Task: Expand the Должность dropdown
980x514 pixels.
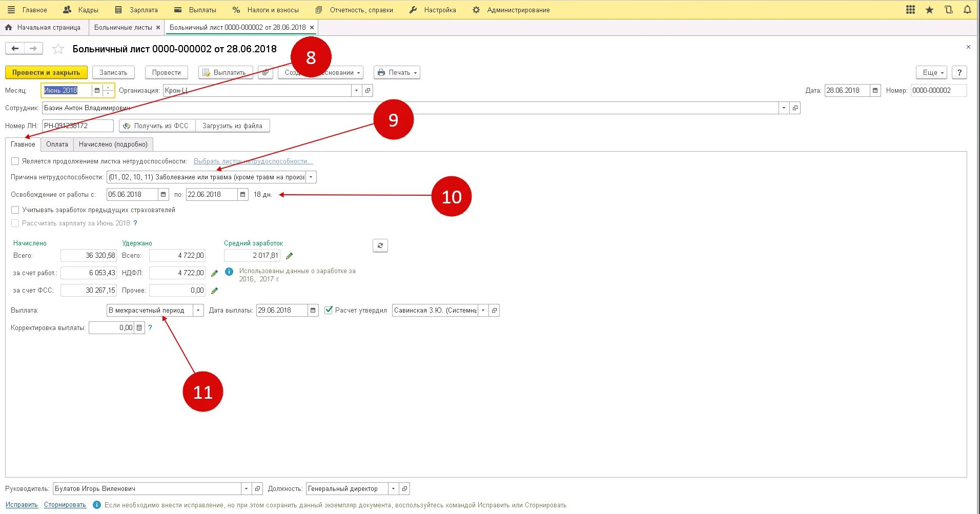Action: pos(393,488)
